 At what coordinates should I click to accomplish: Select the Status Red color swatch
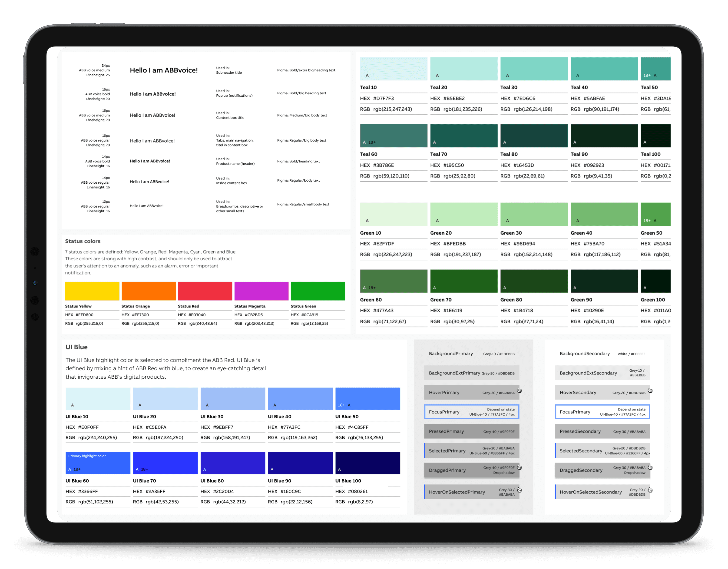(205, 291)
